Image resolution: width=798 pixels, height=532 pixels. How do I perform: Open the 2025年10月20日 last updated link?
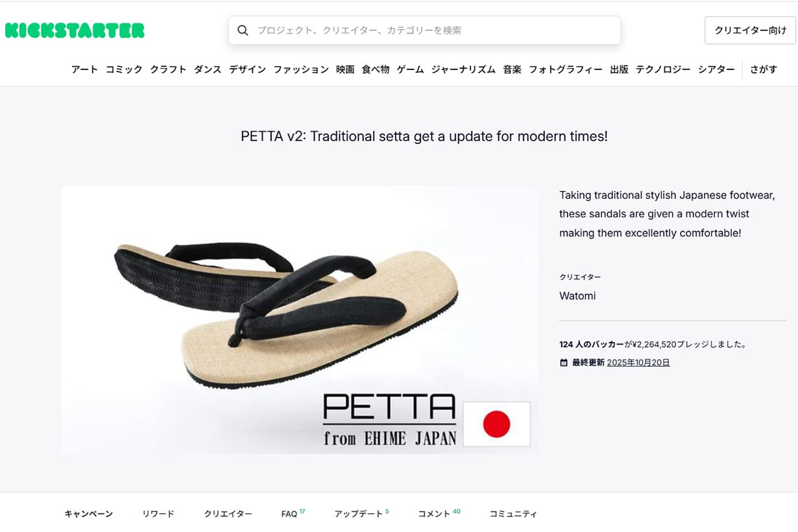click(x=638, y=363)
